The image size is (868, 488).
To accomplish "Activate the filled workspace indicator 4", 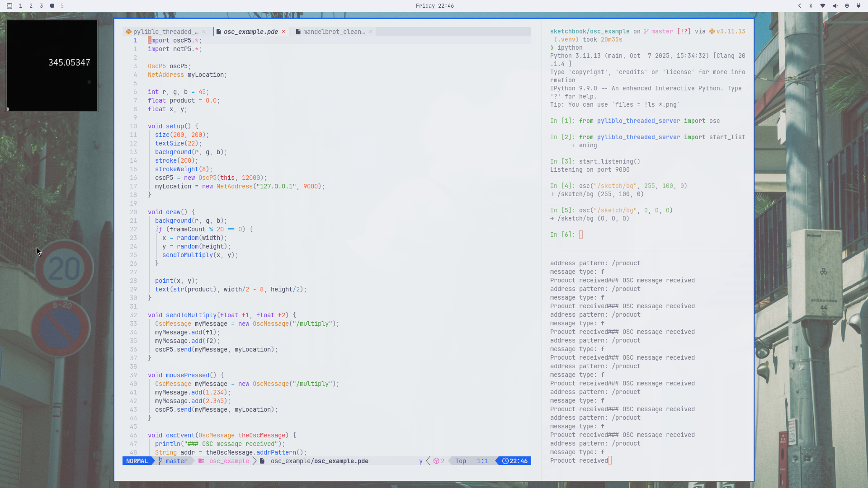I will click(52, 6).
